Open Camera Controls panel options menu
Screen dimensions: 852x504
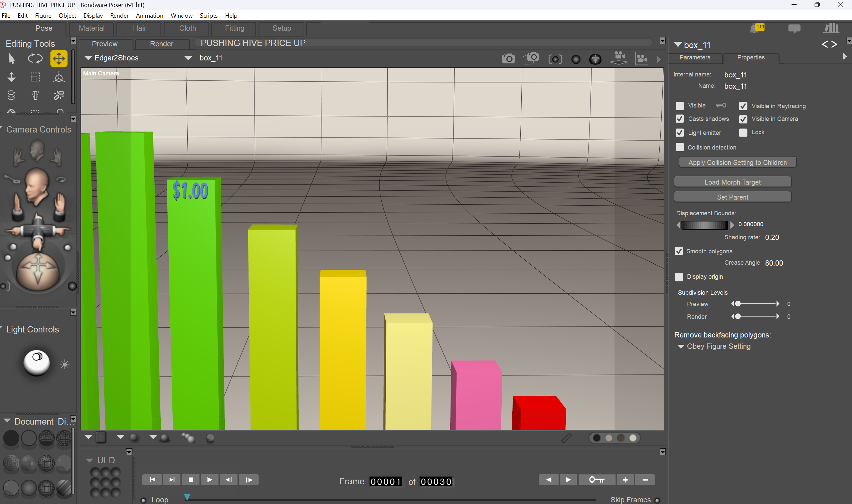(x=73, y=119)
